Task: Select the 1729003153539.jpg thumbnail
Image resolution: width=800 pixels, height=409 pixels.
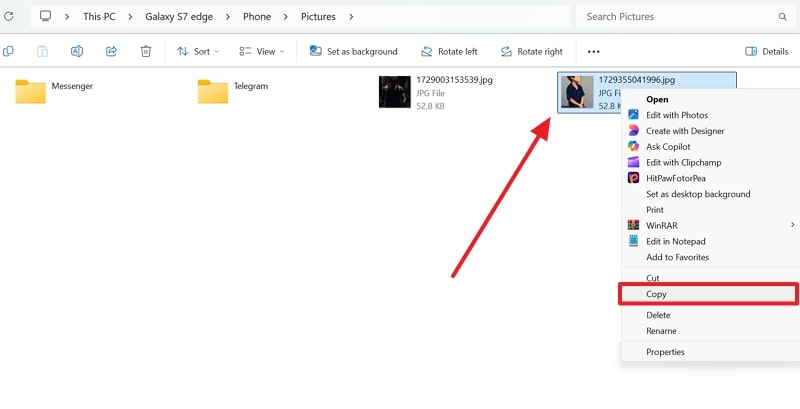Action: click(x=394, y=92)
